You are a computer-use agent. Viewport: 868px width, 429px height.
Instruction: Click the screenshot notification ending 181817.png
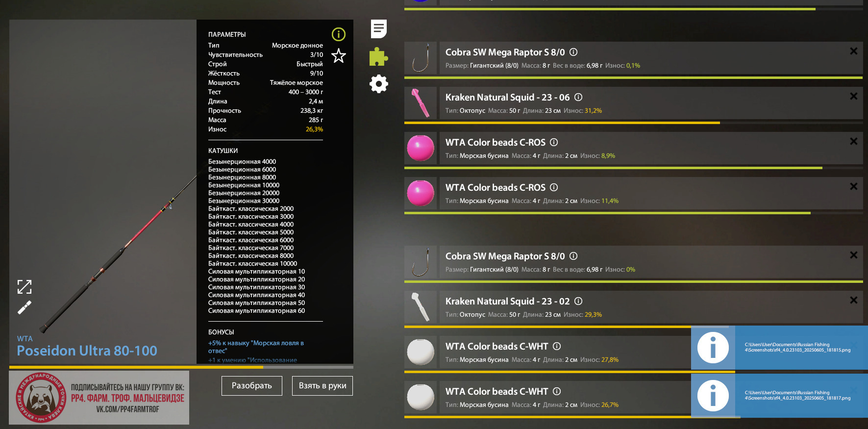pos(779,396)
